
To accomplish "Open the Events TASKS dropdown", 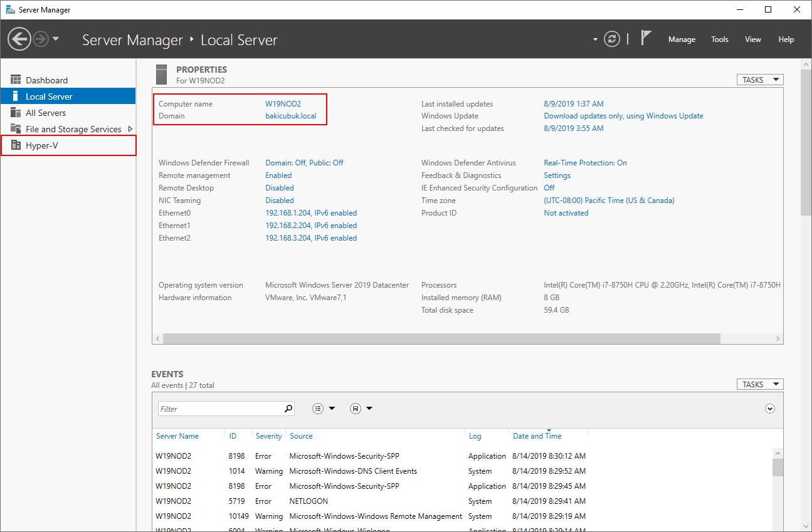I will point(760,384).
